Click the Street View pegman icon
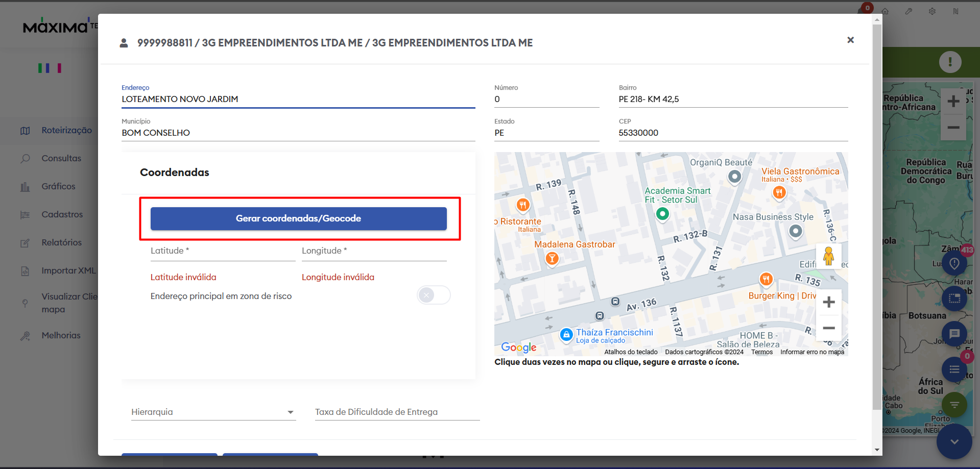 click(828, 255)
